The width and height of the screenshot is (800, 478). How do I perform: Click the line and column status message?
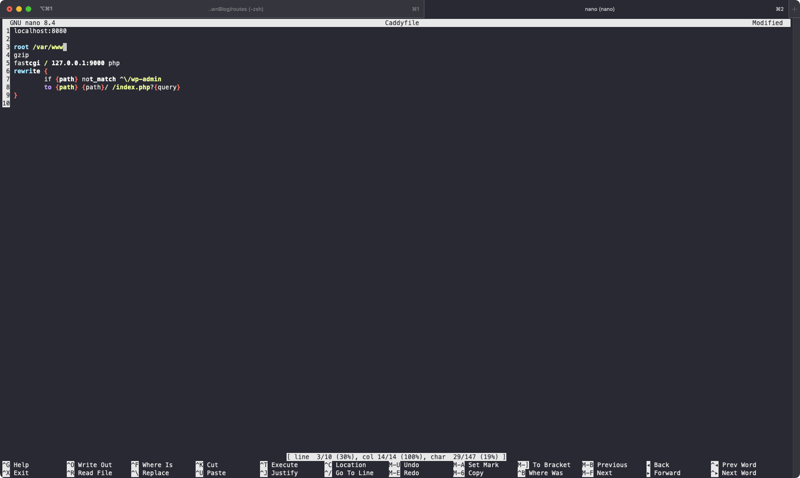(396, 457)
